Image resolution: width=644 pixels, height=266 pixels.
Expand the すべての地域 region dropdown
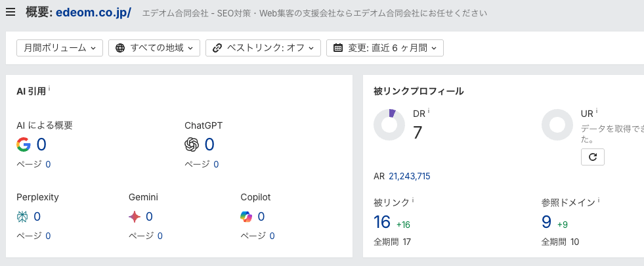tap(154, 48)
